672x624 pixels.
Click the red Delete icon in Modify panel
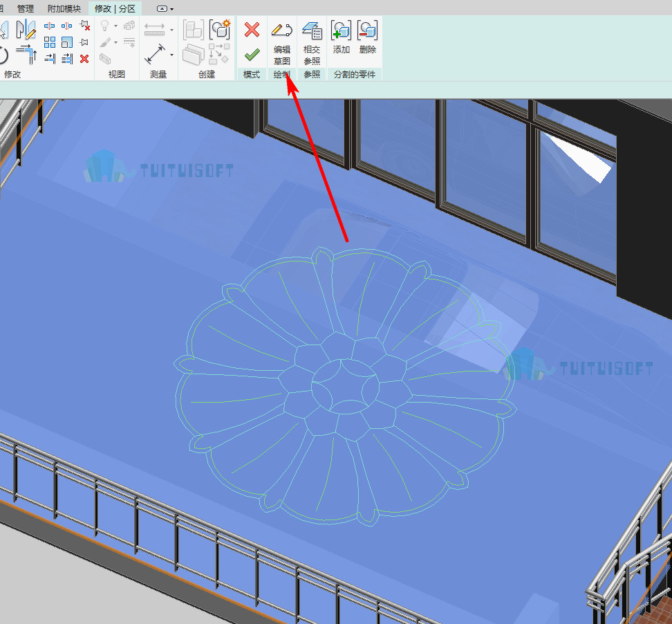[84, 58]
